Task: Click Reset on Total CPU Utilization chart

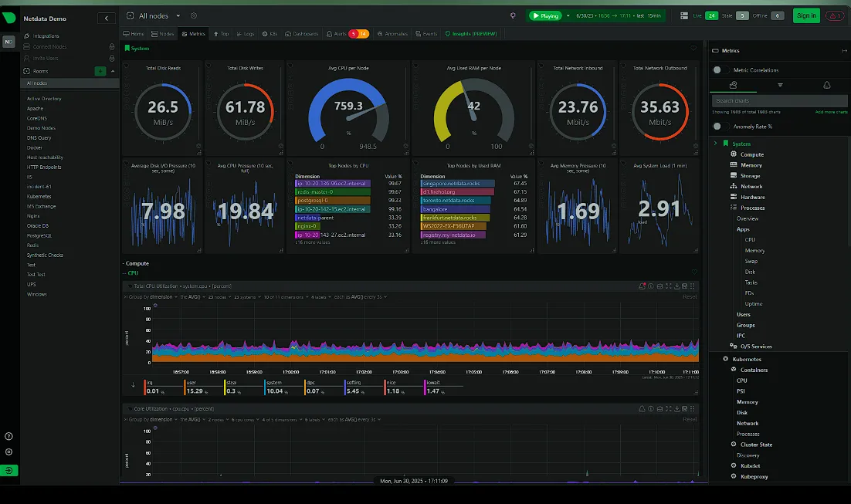Action: (690, 296)
